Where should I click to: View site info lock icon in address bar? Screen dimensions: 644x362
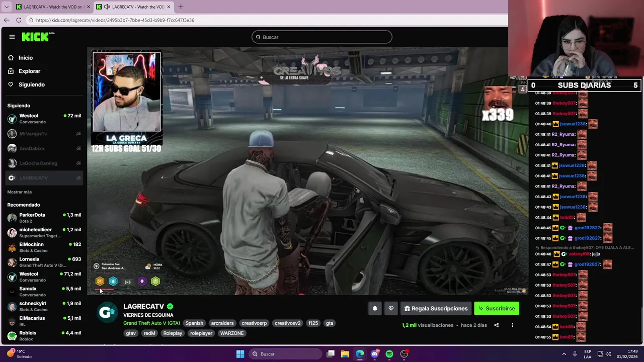[31, 20]
